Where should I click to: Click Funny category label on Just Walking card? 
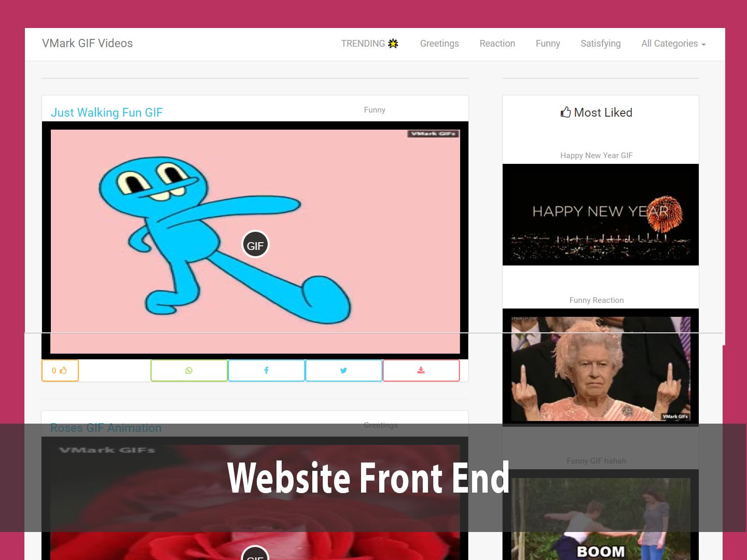tap(375, 110)
